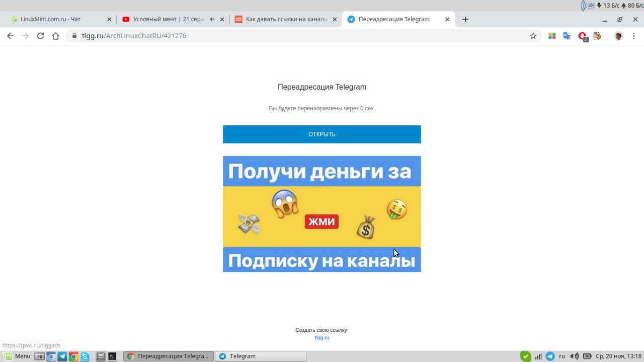Select Переадресация Telegram taskbar window
This screenshot has height=362, width=644.
coord(169,356)
